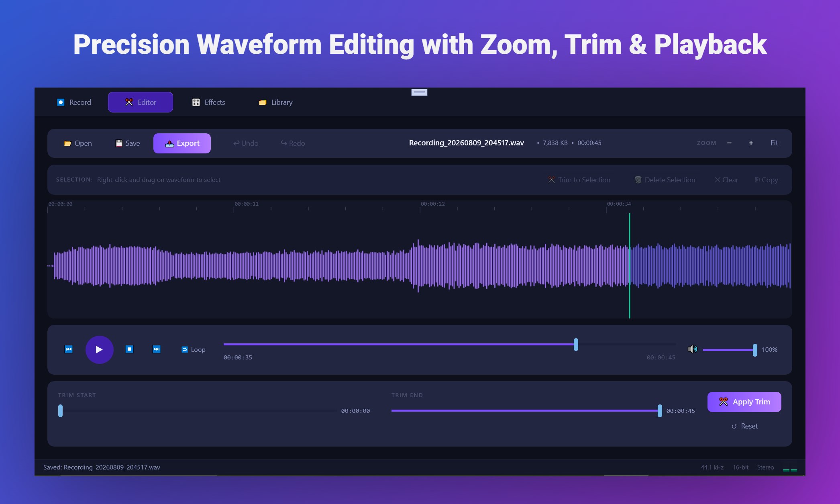The image size is (840, 504).
Task: Click the 00:00:35 current time readout
Action: [x=238, y=357]
